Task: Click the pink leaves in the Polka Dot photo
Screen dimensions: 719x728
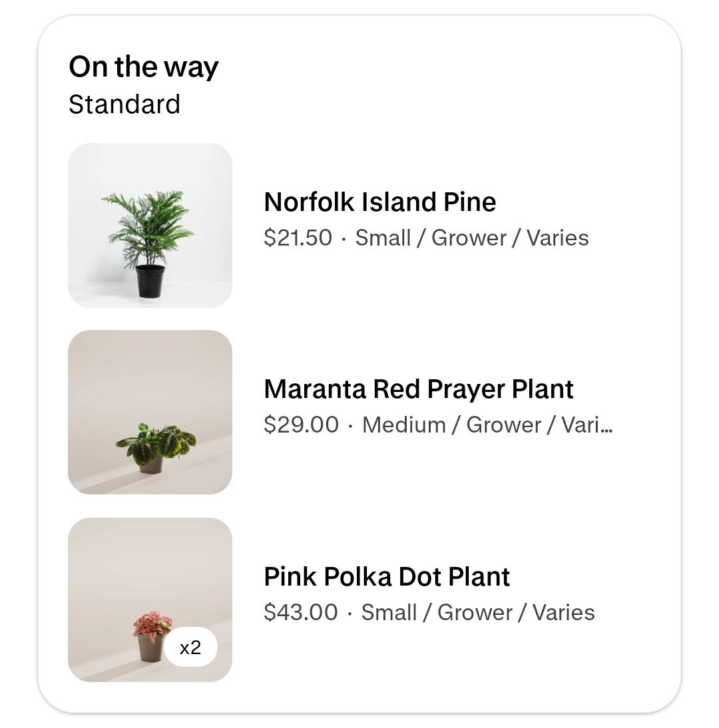Action: 152,624
